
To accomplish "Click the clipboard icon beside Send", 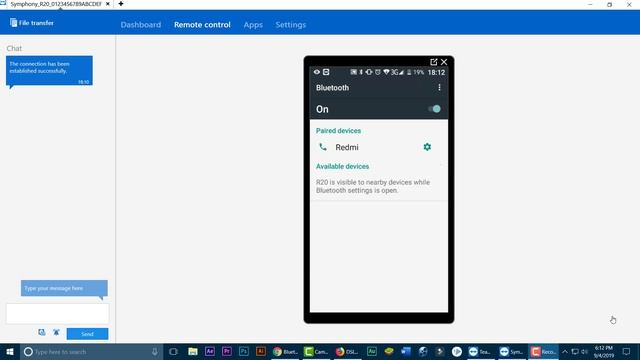I will point(42,332).
